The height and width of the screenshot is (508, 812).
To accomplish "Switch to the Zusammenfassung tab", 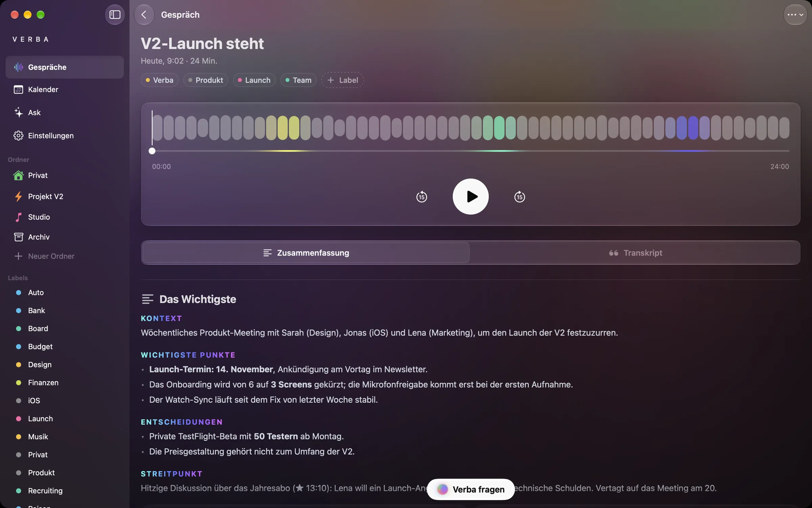I will [x=306, y=253].
